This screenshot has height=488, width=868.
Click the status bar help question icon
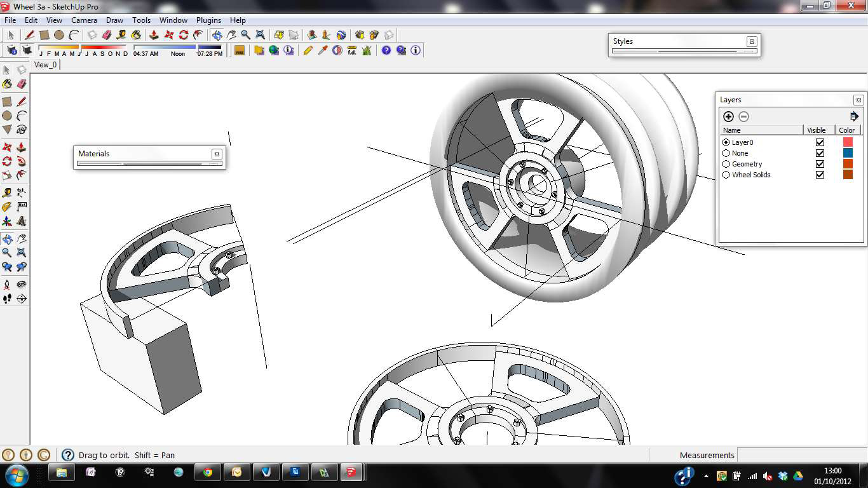tap(68, 455)
